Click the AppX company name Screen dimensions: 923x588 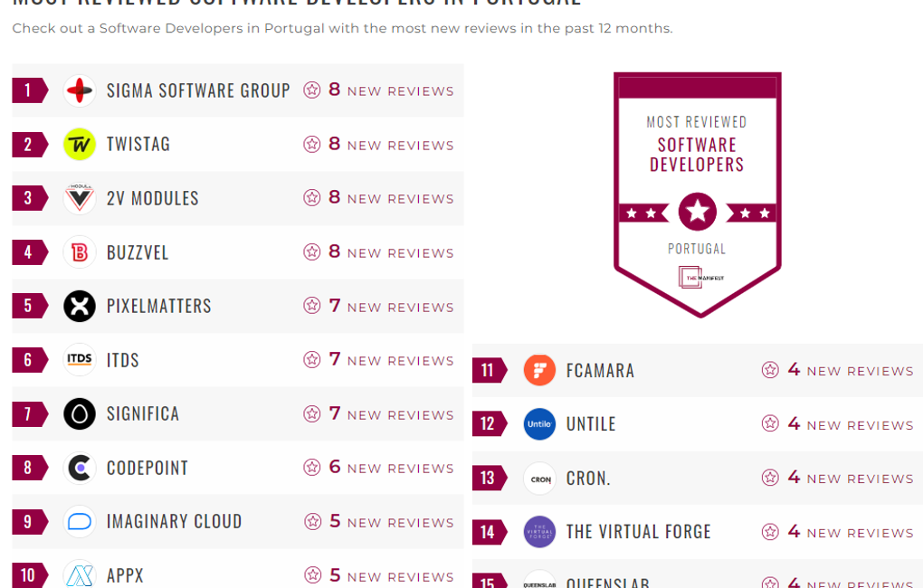(125, 575)
